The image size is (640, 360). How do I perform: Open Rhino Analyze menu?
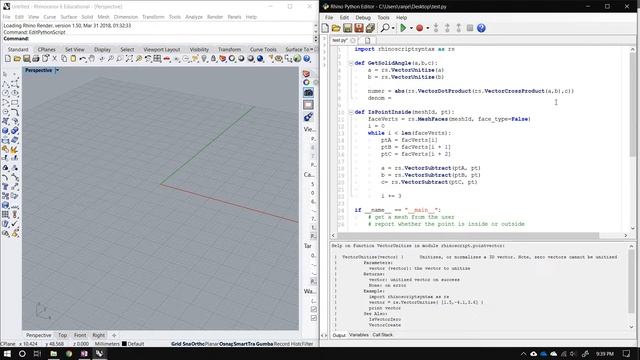(194, 17)
